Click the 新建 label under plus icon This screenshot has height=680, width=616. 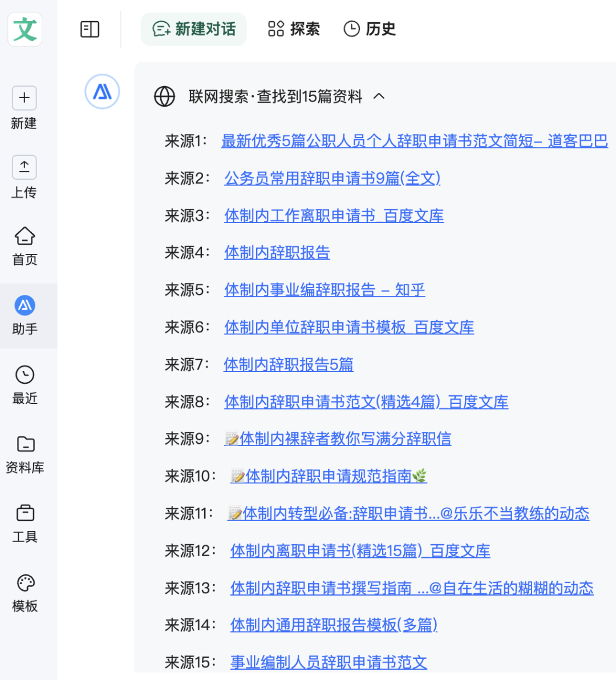(24, 123)
